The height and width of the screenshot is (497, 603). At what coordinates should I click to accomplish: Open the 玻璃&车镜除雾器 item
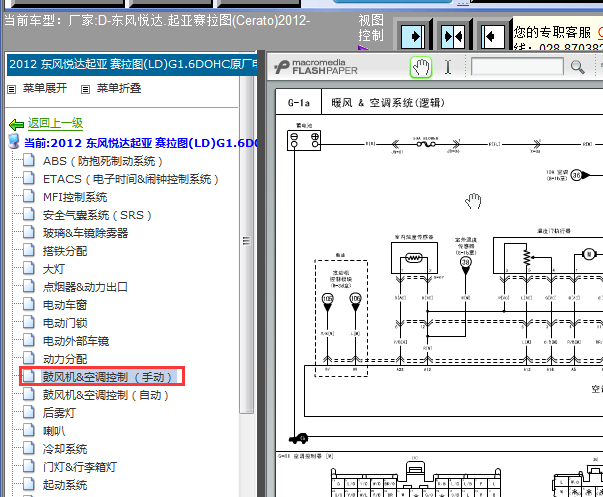click(x=85, y=233)
